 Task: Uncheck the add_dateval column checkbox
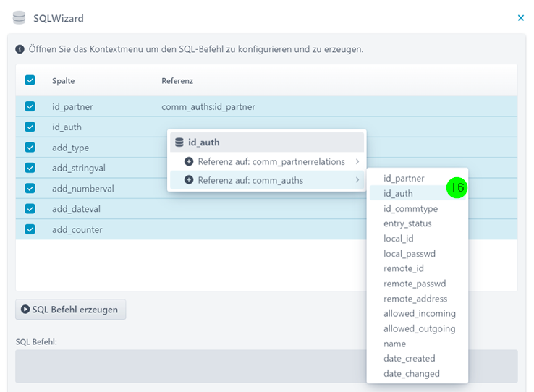pyautogui.click(x=30, y=208)
